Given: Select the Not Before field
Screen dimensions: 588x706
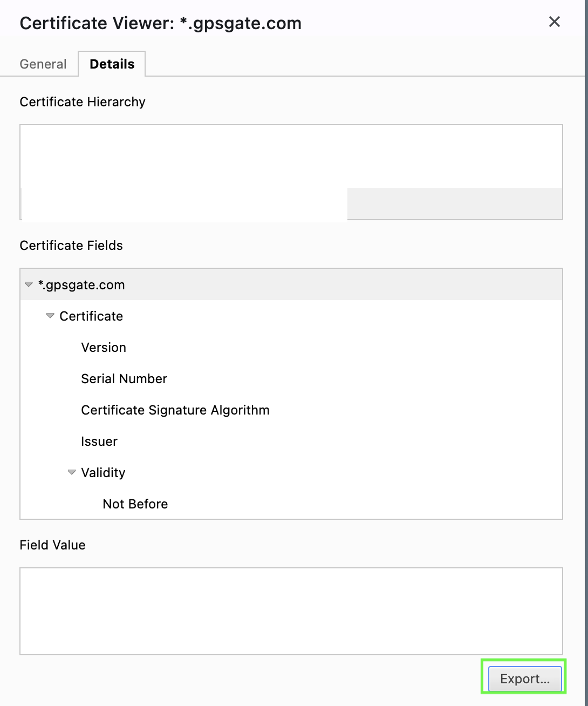Looking at the screenshot, I should pyautogui.click(x=291, y=504).
